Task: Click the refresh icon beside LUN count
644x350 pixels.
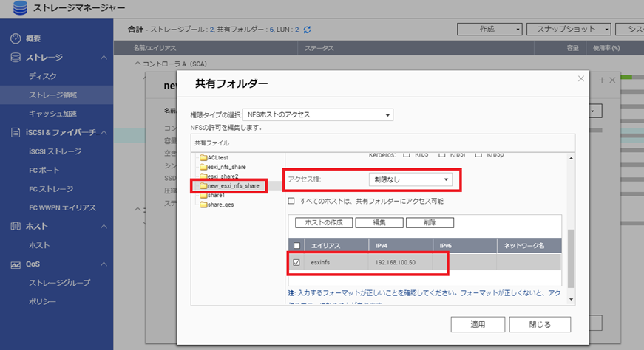Action: [308, 30]
